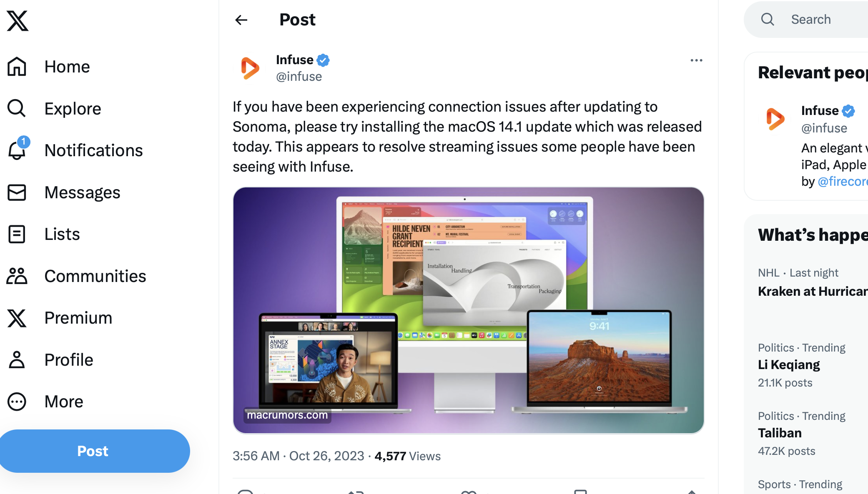Open the Taliban trending topic
Screen dimensions: 868x494
pos(780,433)
